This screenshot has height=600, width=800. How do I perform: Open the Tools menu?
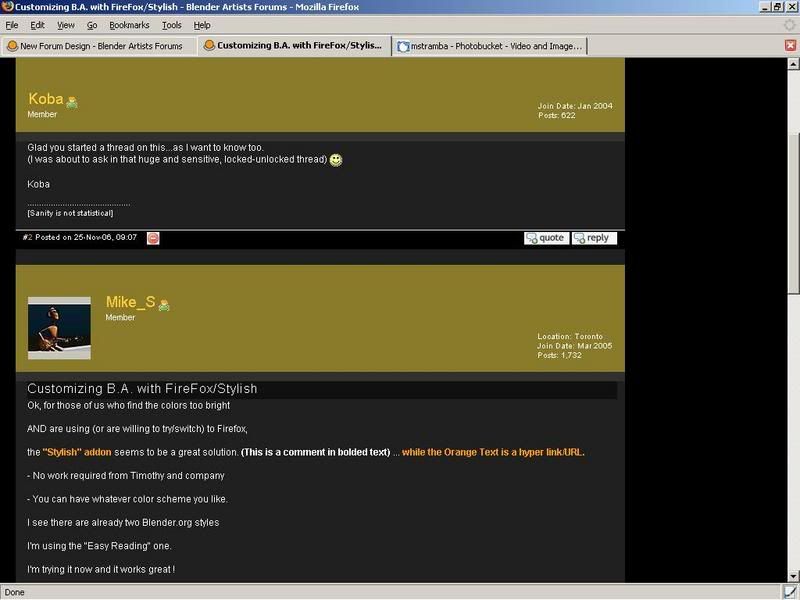[172, 25]
